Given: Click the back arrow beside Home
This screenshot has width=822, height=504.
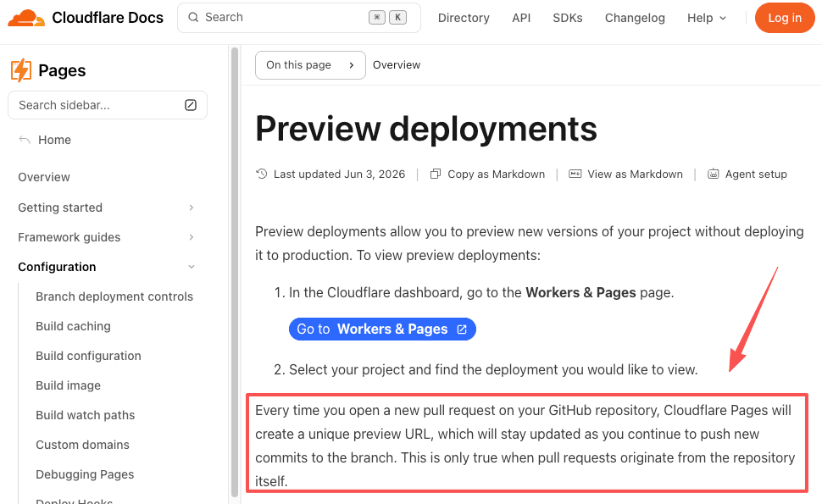Looking at the screenshot, I should coord(25,140).
